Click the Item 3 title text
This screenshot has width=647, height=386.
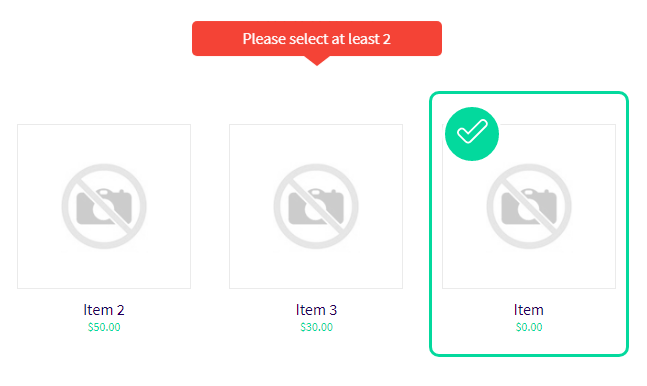point(316,310)
